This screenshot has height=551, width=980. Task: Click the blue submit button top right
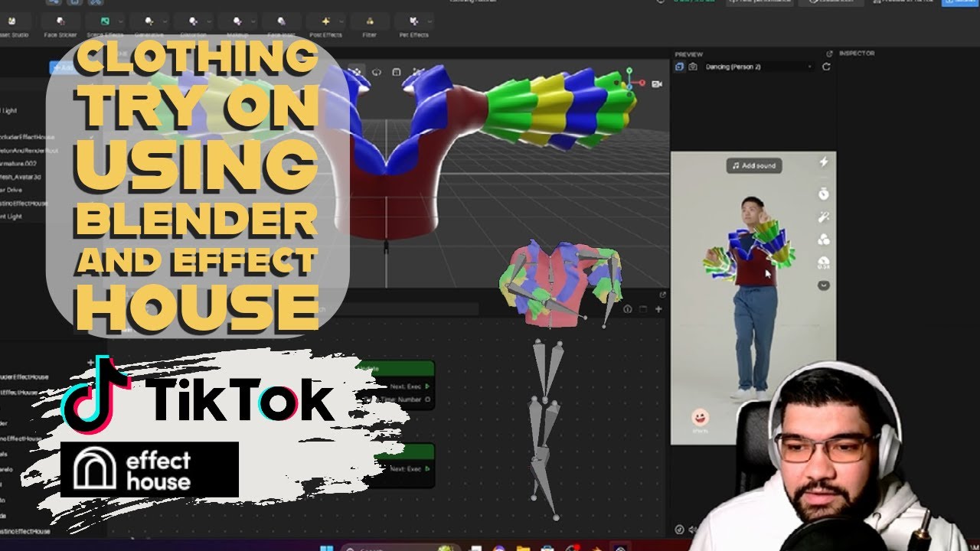(961, 3)
